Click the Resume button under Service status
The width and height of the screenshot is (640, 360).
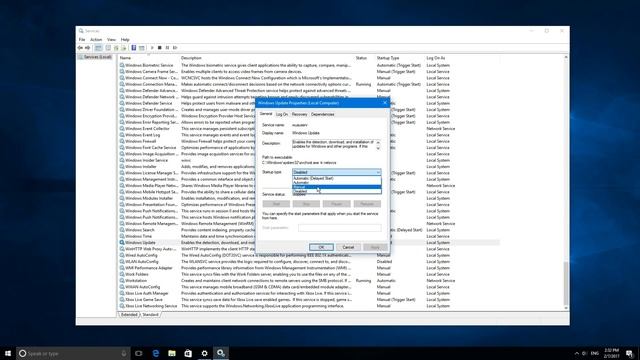(x=367, y=204)
